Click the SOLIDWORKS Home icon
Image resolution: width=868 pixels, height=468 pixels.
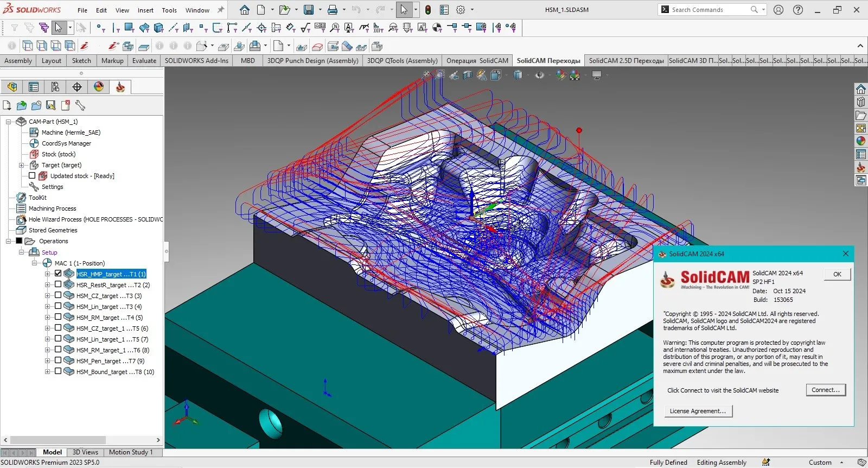(x=245, y=10)
